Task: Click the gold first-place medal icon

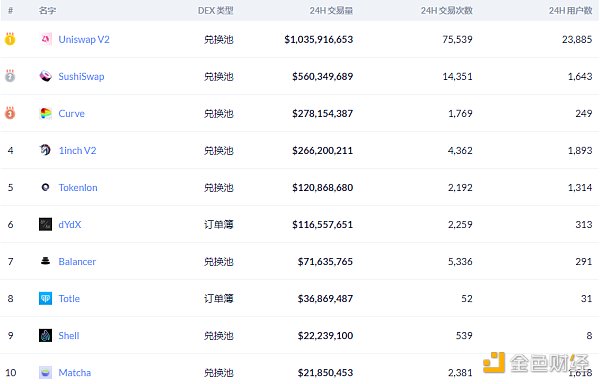Action: coord(10,39)
